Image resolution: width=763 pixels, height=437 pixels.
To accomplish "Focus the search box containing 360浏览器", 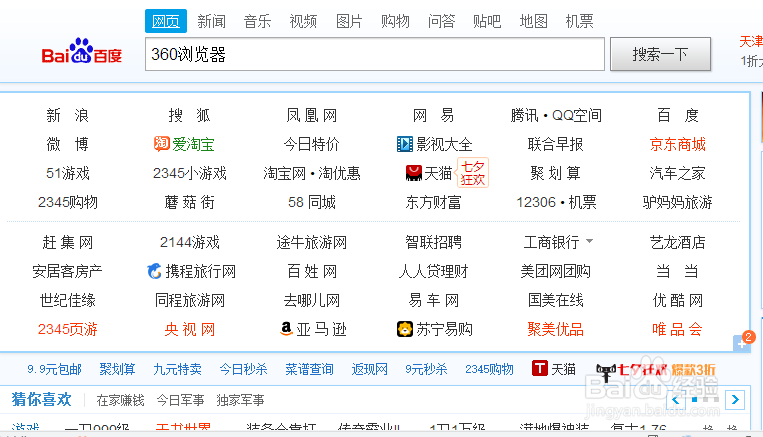I will point(375,54).
